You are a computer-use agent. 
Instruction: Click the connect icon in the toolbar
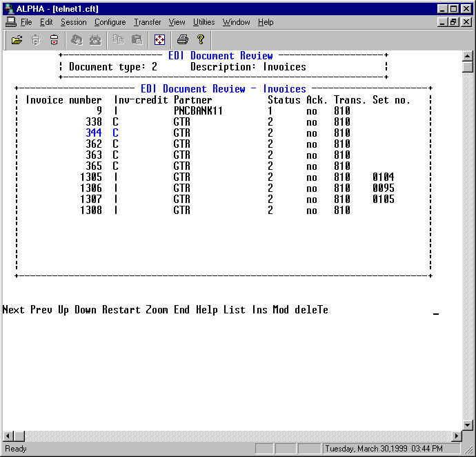click(36, 40)
